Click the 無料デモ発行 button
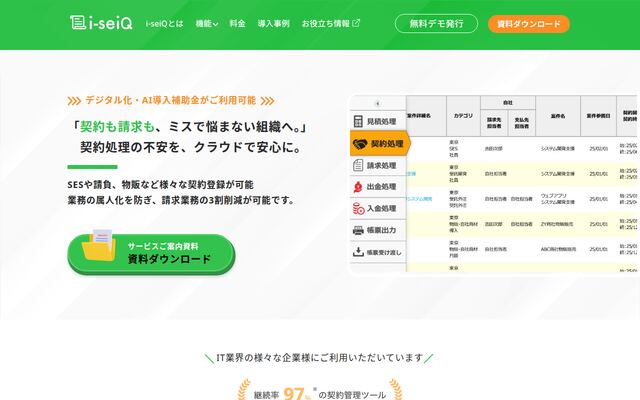Viewport: 640px width, 400px height. pyautogui.click(x=436, y=24)
